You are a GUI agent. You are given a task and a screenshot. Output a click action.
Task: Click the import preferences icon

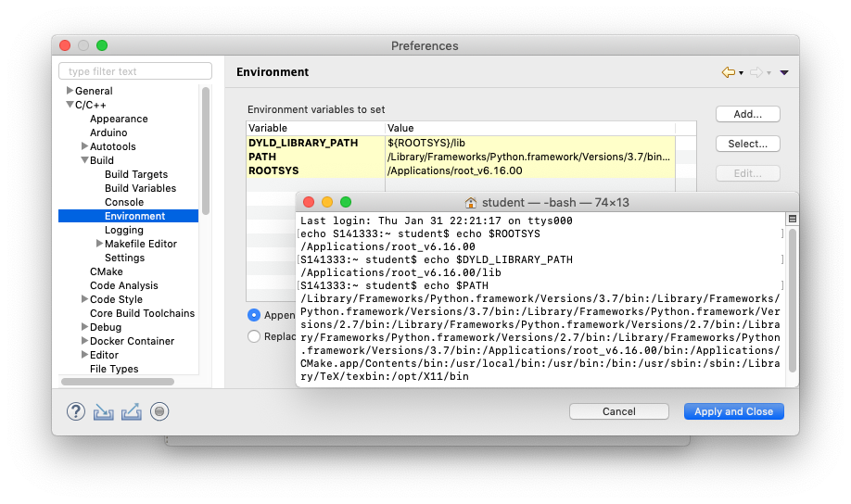coord(104,412)
